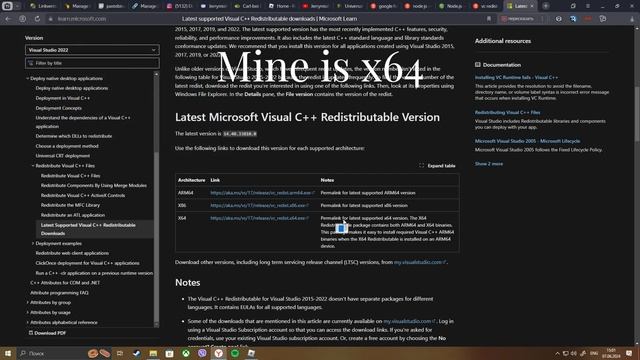Image resolution: width=640 pixels, height=360 pixels.
Task: Switch to the paintbin browser tab
Action: coord(112,6)
